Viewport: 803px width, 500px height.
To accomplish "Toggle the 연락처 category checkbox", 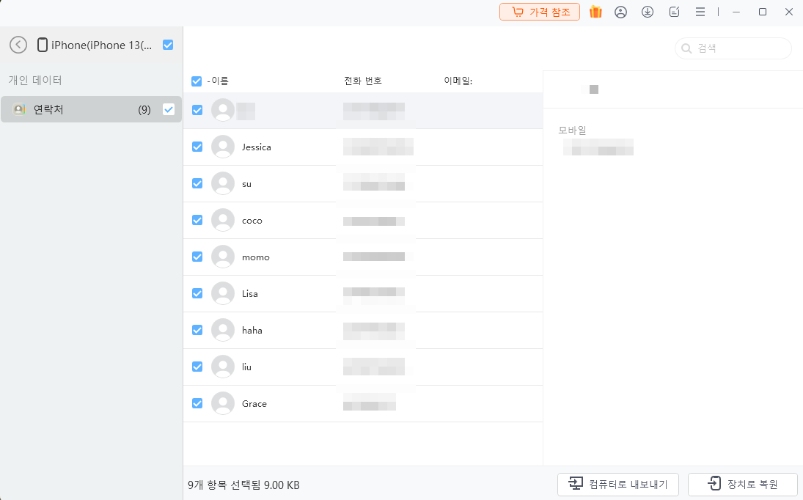I will [x=168, y=109].
